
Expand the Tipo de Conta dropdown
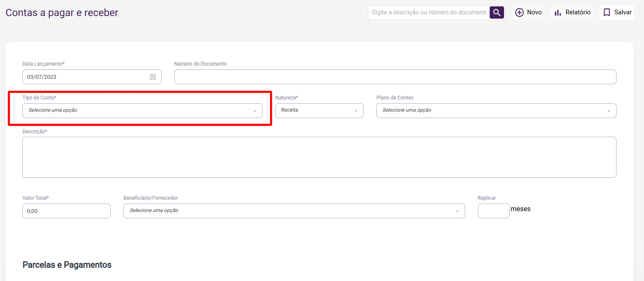142,110
